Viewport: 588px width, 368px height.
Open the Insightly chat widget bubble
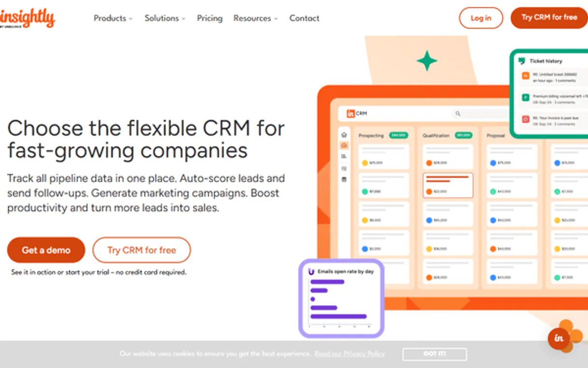(559, 338)
